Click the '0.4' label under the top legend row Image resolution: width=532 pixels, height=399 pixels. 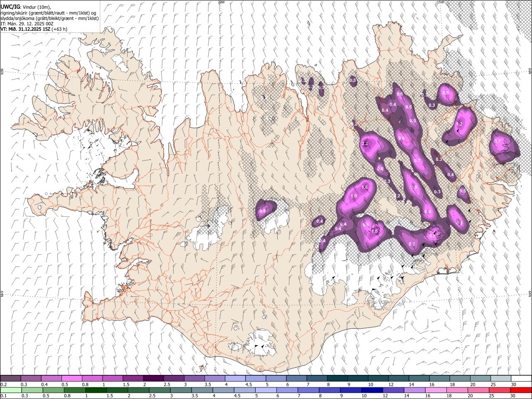[x=44, y=384]
